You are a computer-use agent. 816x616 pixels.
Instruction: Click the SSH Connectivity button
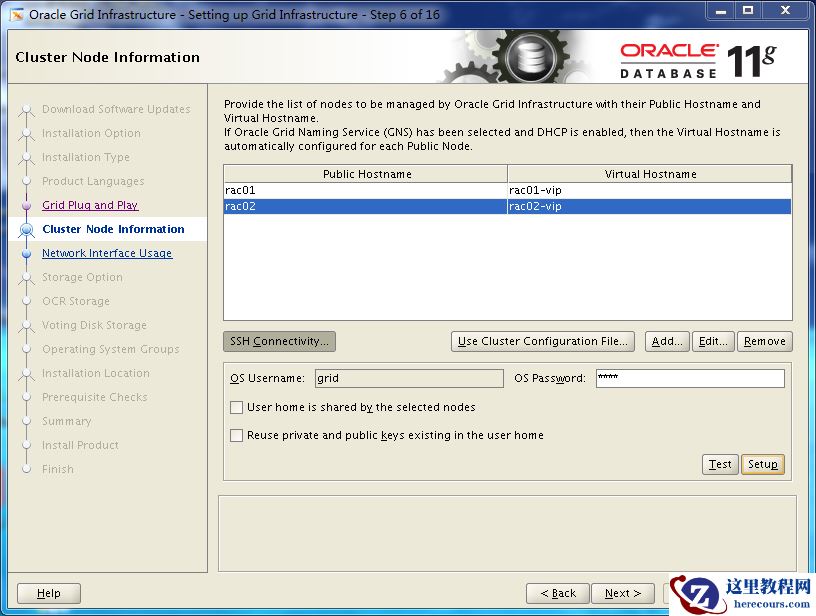[x=279, y=341]
